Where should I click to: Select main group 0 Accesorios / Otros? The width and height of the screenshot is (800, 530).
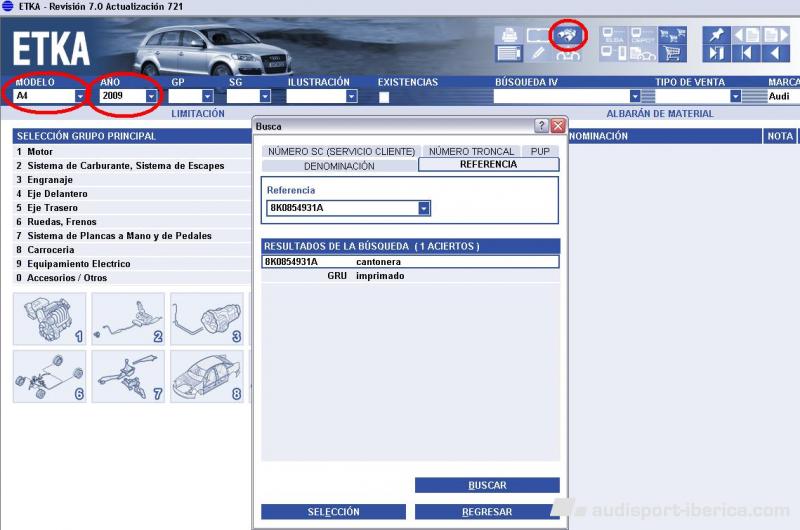[x=132, y=278]
